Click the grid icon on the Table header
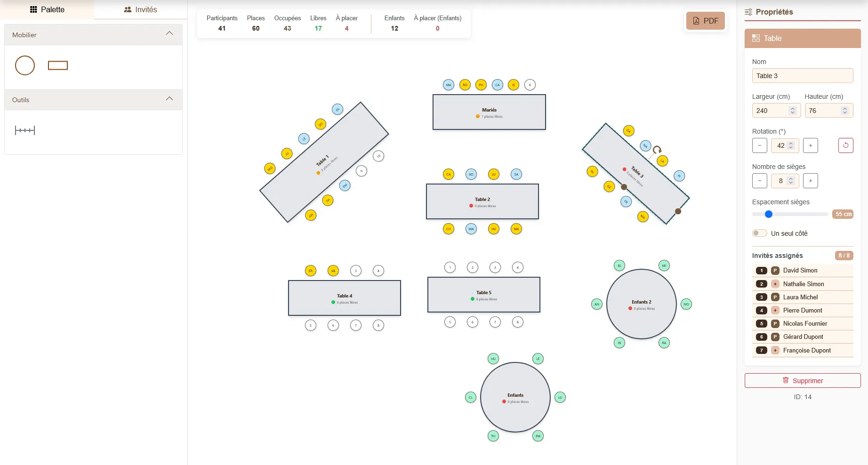868x465 pixels. point(755,38)
